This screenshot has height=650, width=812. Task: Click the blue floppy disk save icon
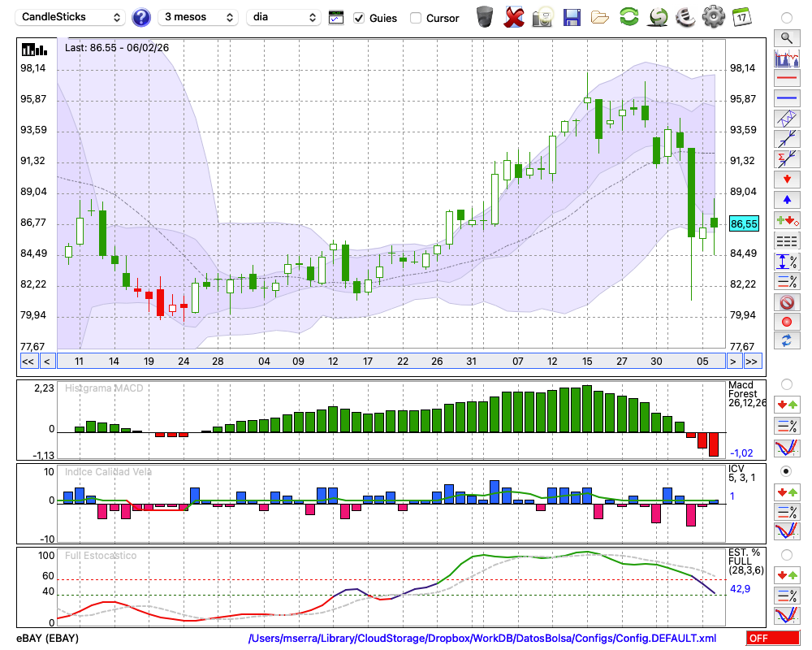point(572,16)
